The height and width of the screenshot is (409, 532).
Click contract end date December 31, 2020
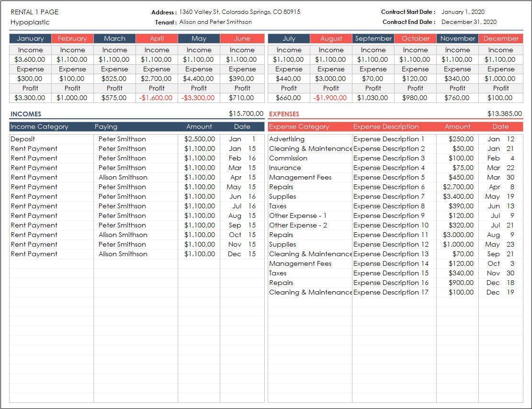point(469,22)
